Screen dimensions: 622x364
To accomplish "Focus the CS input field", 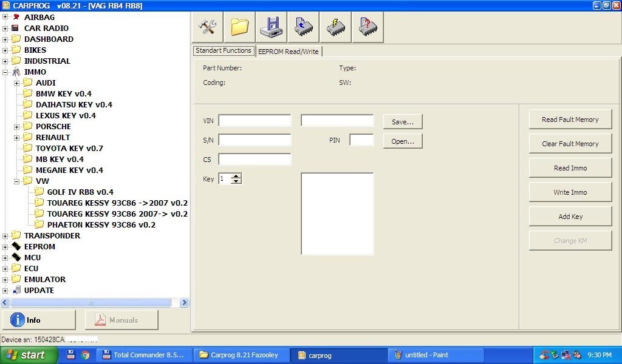I will (x=255, y=159).
